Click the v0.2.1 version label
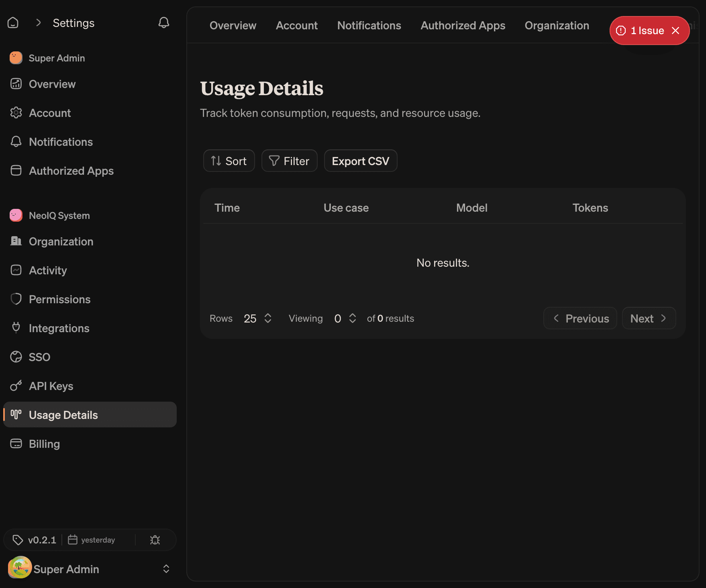This screenshot has height=588, width=706. click(x=42, y=540)
